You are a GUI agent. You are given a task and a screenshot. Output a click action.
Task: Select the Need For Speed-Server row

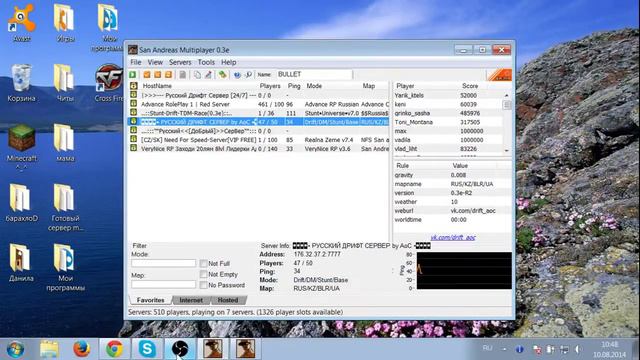point(259,140)
